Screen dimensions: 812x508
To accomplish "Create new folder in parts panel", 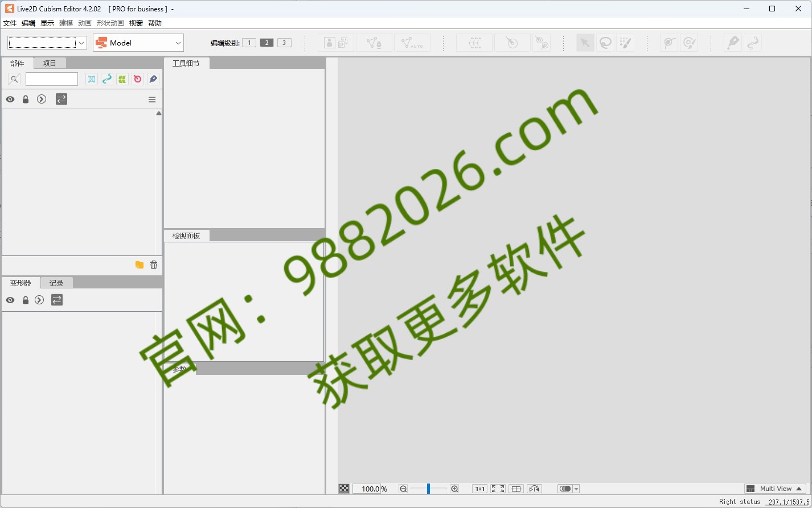I will click(140, 265).
